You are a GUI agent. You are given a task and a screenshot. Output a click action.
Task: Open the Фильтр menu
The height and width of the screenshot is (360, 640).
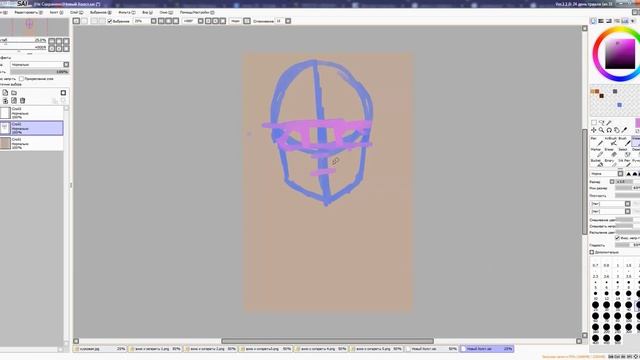pos(126,13)
